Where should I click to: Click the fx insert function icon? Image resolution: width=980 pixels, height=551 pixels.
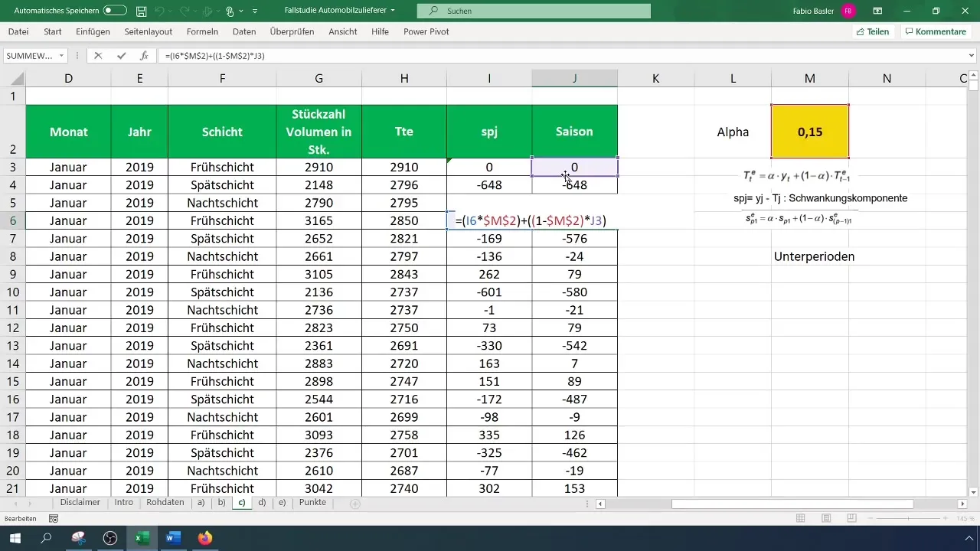[x=144, y=56]
